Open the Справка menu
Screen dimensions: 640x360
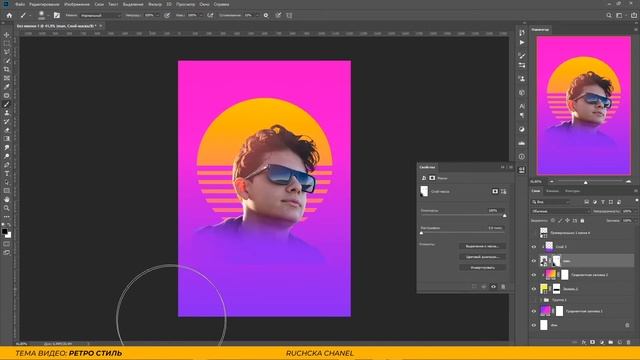pos(221,4)
